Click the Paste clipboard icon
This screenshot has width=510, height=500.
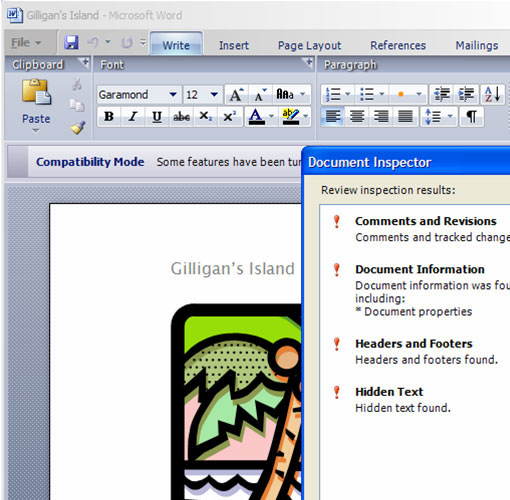click(x=36, y=92)
